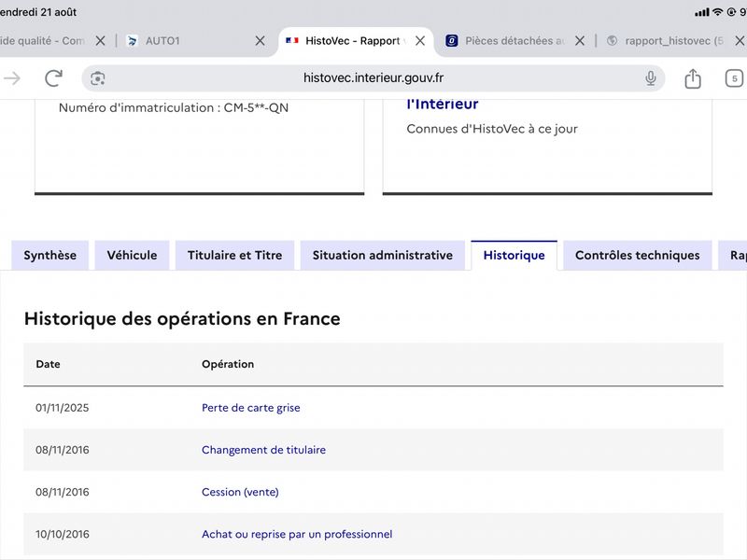The width and height of the screenshot is (747, 560).
Task: Click Achat ou reprise par un professionnel
Action: [x=297, y=534]
